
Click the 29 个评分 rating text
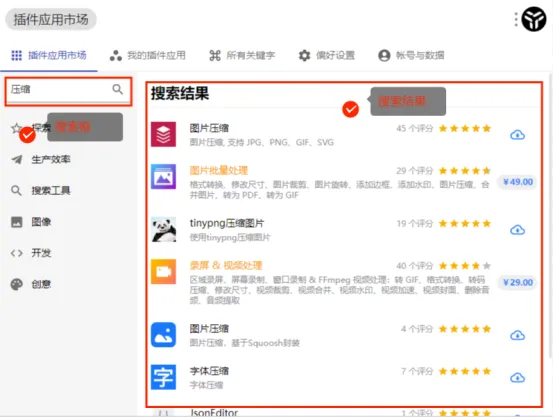414,171
